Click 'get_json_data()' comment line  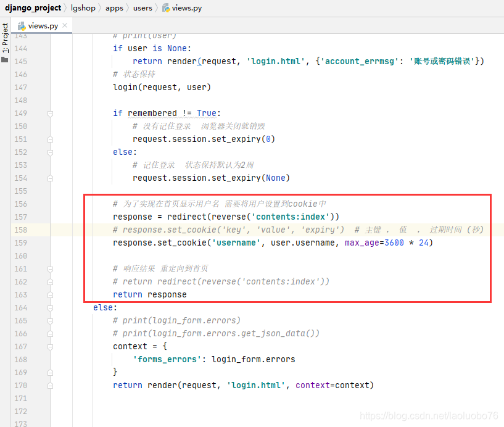pos(216,334)
